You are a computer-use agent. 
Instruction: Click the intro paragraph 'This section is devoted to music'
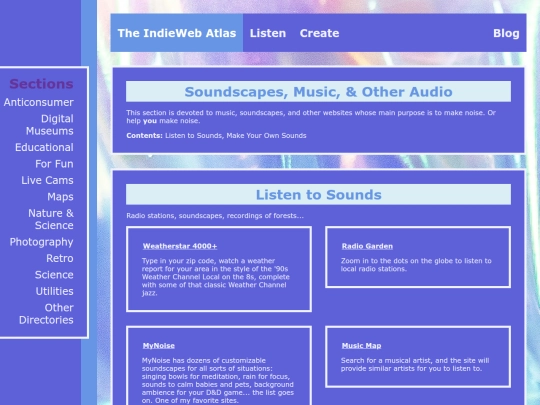tap(311, 117)
